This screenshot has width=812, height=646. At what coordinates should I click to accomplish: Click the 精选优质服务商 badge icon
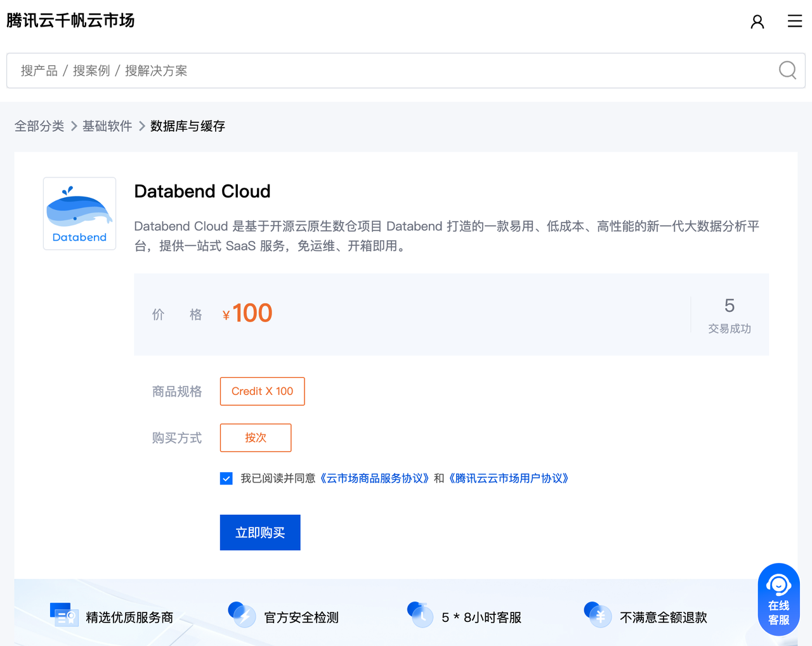(63, 614)
